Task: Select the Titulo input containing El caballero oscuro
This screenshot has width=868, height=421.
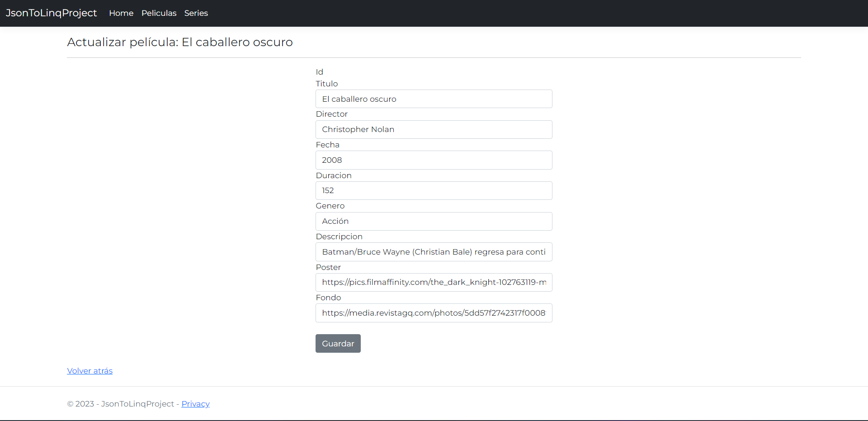Action: pyautogui.click(x=433, y=99)
